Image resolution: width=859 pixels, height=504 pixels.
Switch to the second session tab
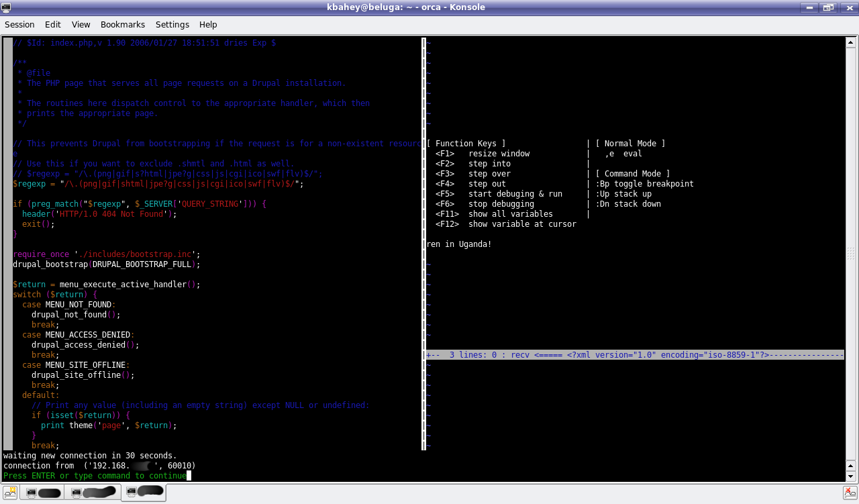click(93, 493)
